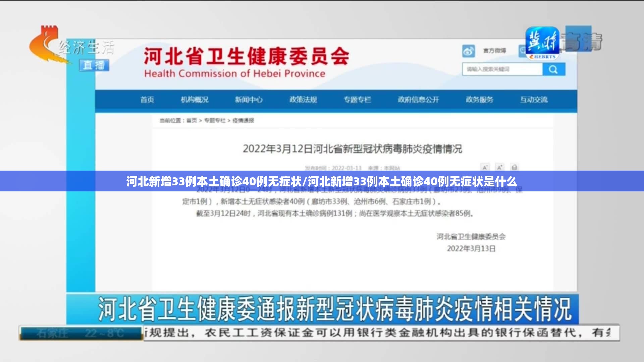Image resolution: width=644 pixels, height=362 pixels.
Task: Open the 政策法规 navigation tab
Action: [x=303, y=100]
